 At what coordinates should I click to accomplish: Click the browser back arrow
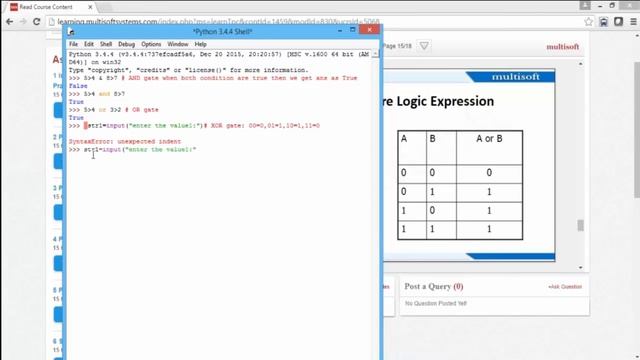[9, 22]
